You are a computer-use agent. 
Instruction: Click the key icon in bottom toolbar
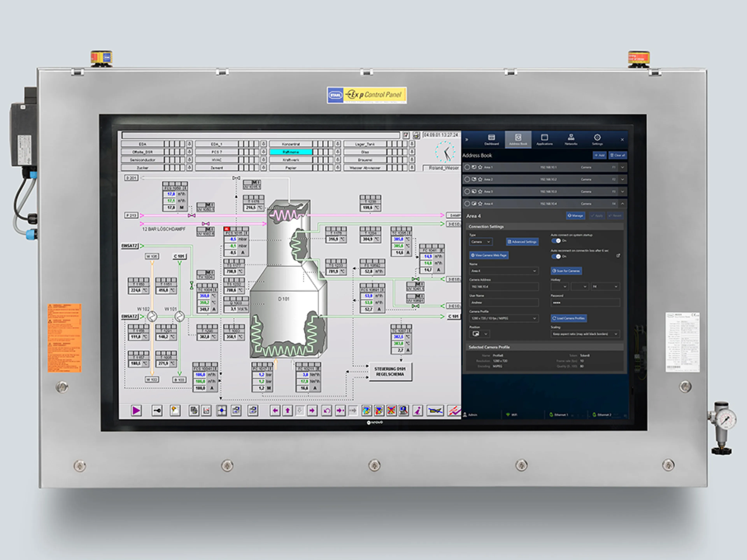click(x=157, y=410)
